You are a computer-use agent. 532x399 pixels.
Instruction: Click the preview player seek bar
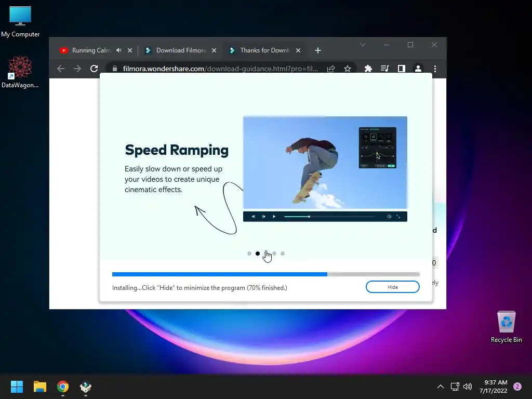point(329,217)
